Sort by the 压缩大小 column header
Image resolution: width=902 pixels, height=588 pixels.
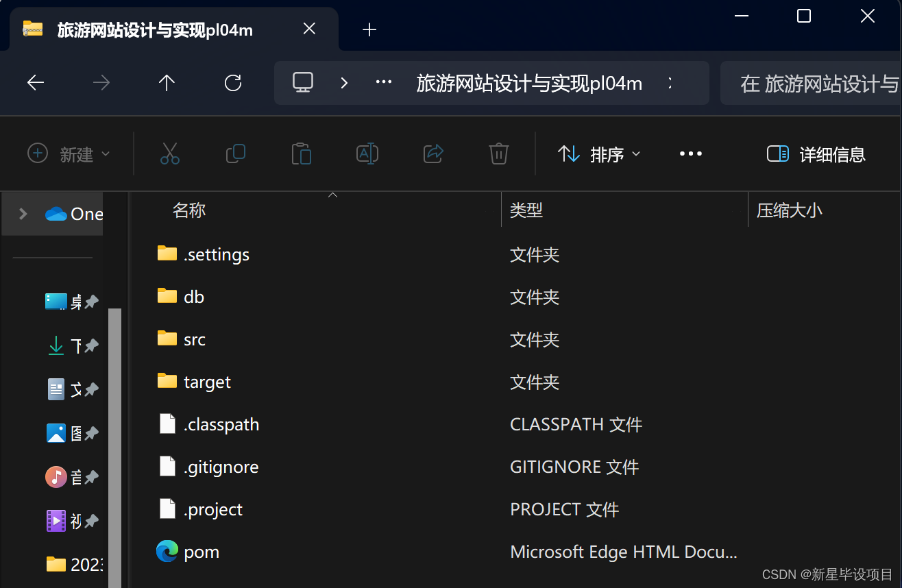(790, 210)
